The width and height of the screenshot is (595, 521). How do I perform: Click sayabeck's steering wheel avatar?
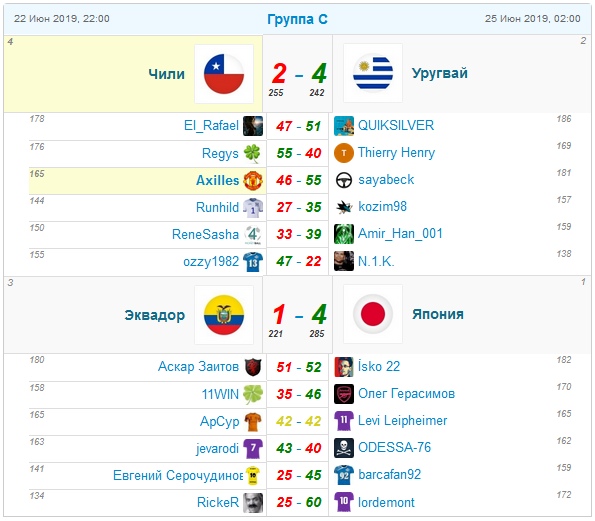point(344,180)
